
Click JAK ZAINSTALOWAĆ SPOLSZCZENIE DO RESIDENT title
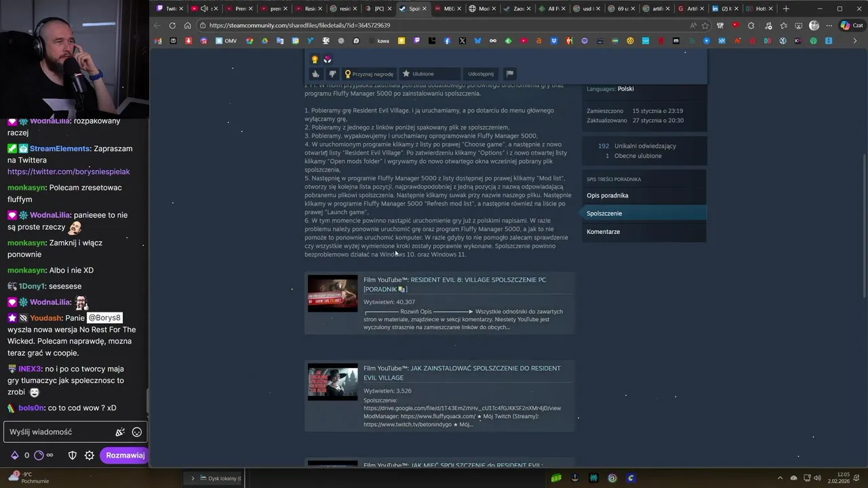[x=462, y=373]
